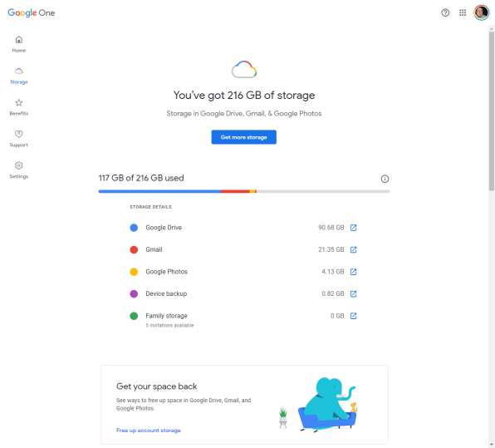Open Support in the sidebar
Viewport: 495px width, 448px height.
(x=19, y=139)
